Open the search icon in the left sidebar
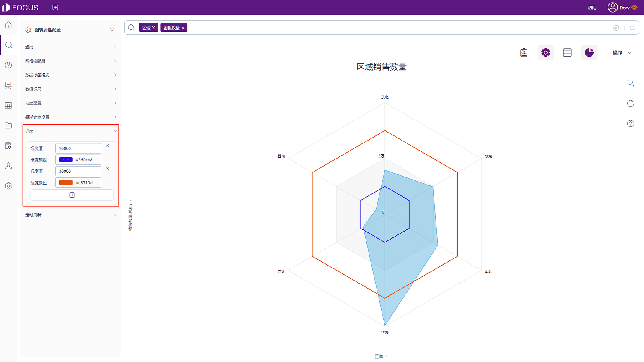 click(x=8, y=45)
